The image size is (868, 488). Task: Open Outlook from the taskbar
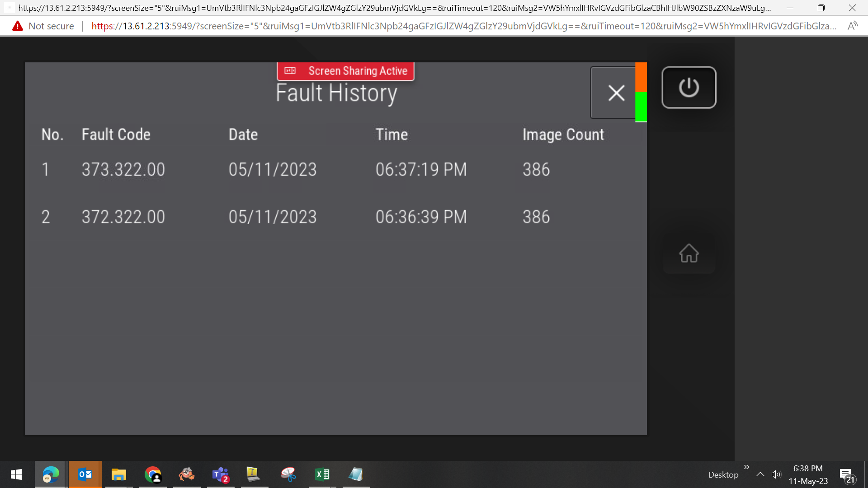(85, 474)
